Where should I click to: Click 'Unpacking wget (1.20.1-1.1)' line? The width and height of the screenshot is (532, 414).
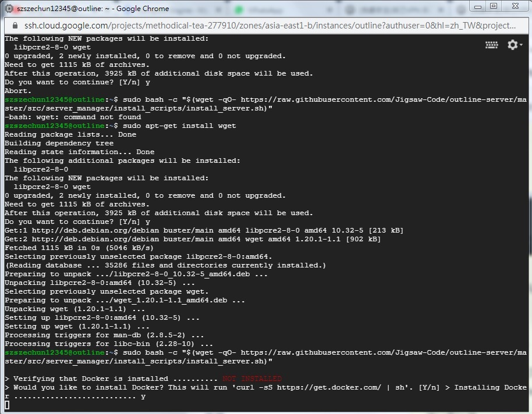(x=75, y=309)
